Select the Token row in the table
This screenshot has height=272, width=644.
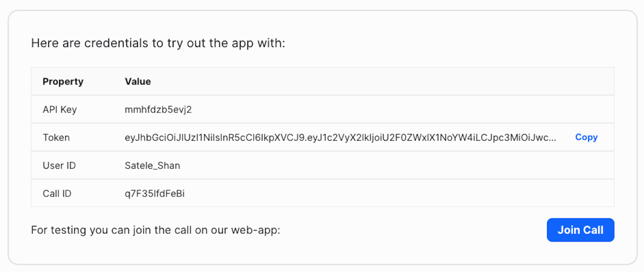(x=322, y=137)
